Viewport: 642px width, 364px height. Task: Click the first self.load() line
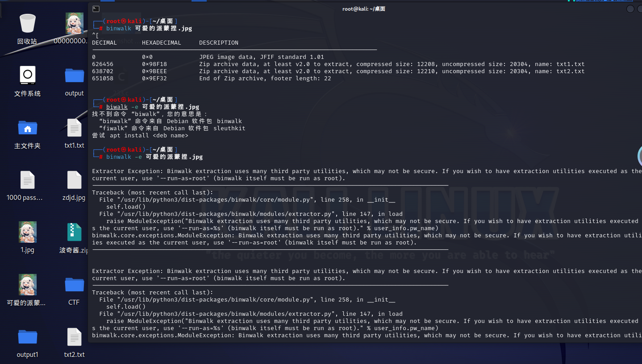pyautogui.click(x=126, y=207)
